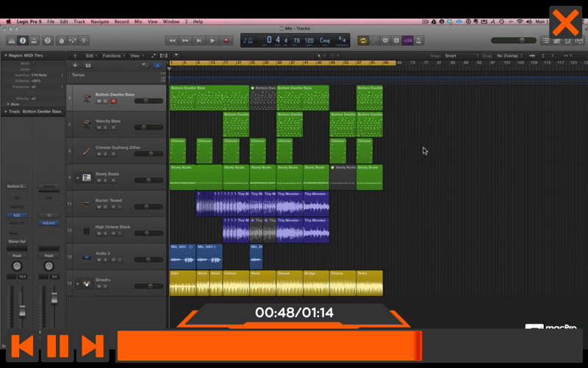
Task: Click the Steely Beats drum machine icon
Action: point(87,177)
